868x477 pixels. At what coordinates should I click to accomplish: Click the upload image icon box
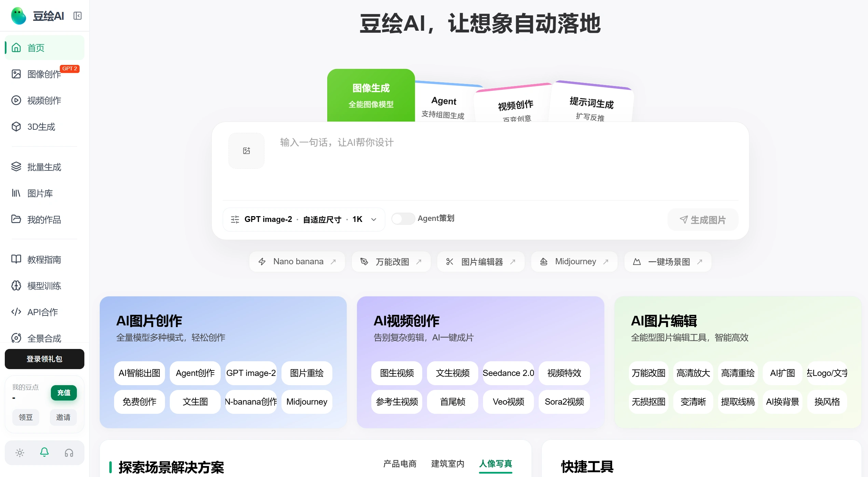click(x=246, y=151)
